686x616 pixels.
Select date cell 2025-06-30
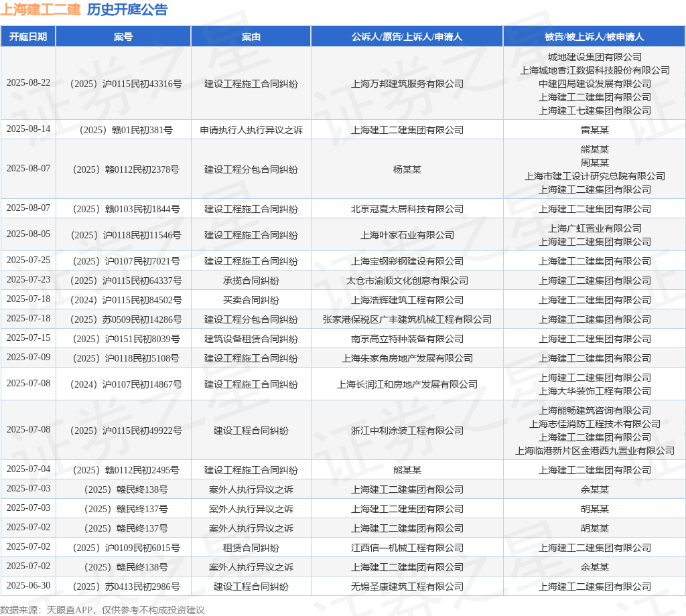pyautogui.click(x=28, y=585)
